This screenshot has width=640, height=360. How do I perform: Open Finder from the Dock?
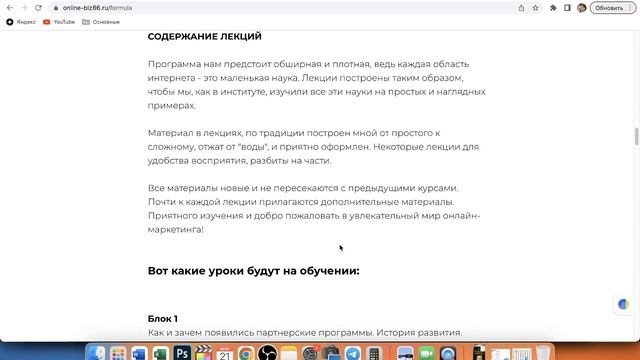pyautogui.click(x=96, y=353)
